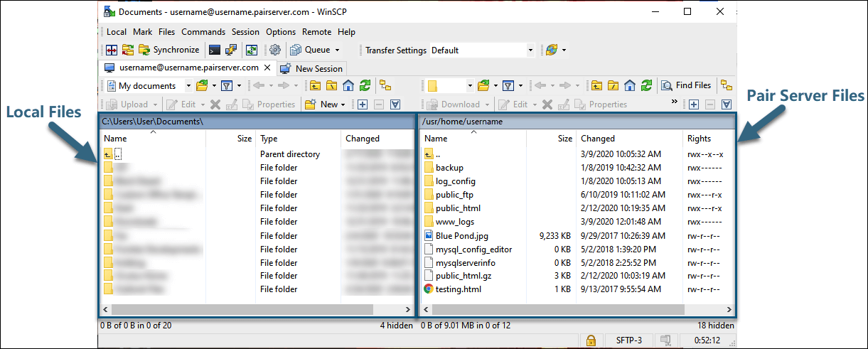Toggle the local directory tree icon
This screenshot has height=349, width=868.
(385, 86)
